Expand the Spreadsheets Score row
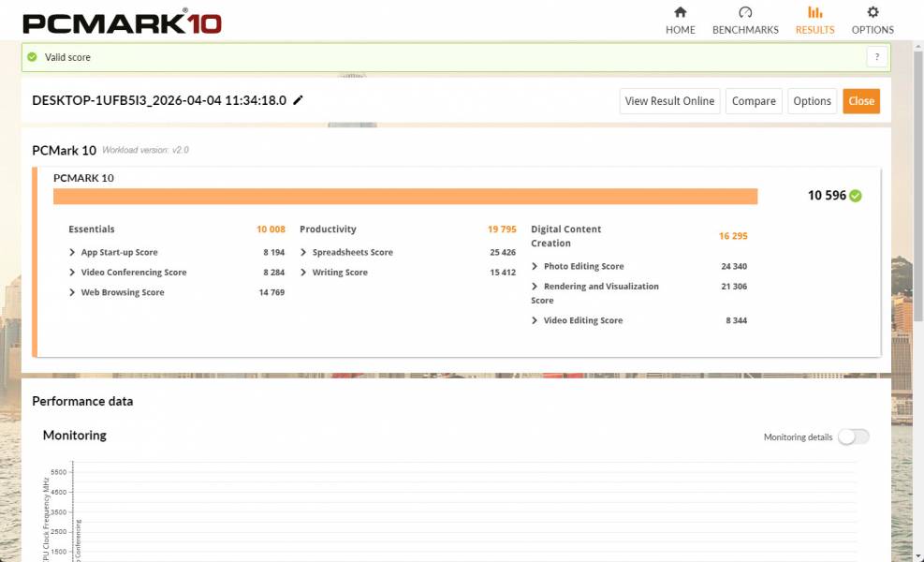Screen dimensions: 924x562 [303, 253]
